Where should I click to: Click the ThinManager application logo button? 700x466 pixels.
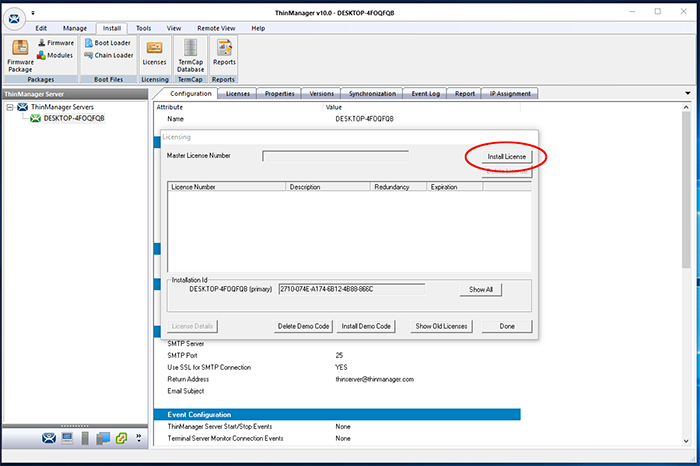(14, 19)
